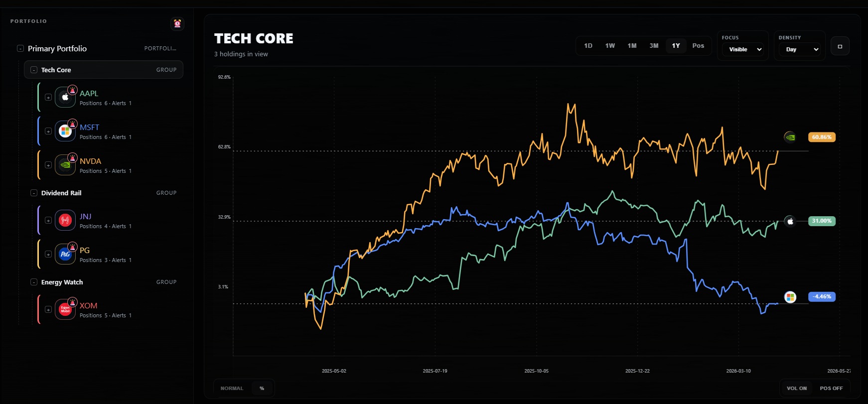Switch chart scale to percent mode
868x404 pixels.
point(262,388)
